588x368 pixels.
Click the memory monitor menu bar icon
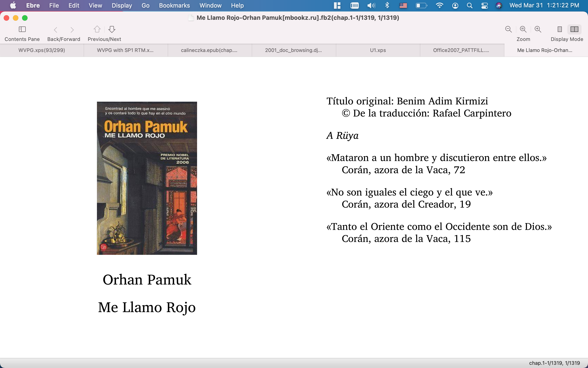354,5
